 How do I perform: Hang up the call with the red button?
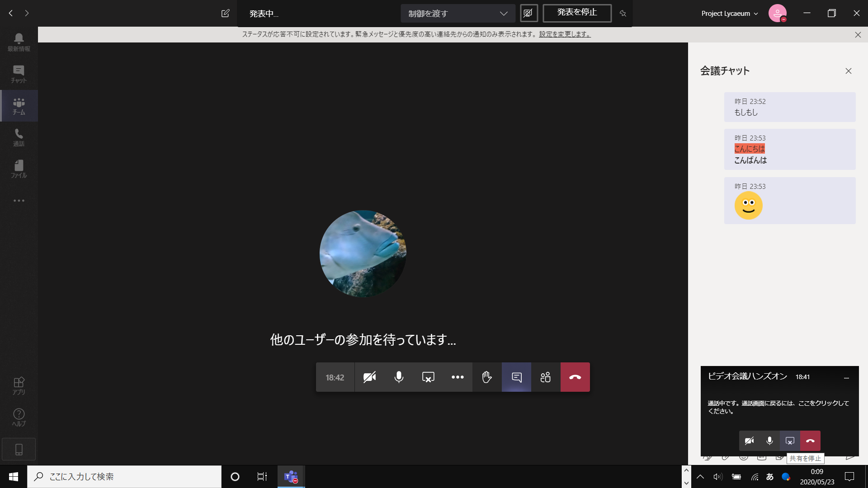pyautogui.click(x=575, y=377)
